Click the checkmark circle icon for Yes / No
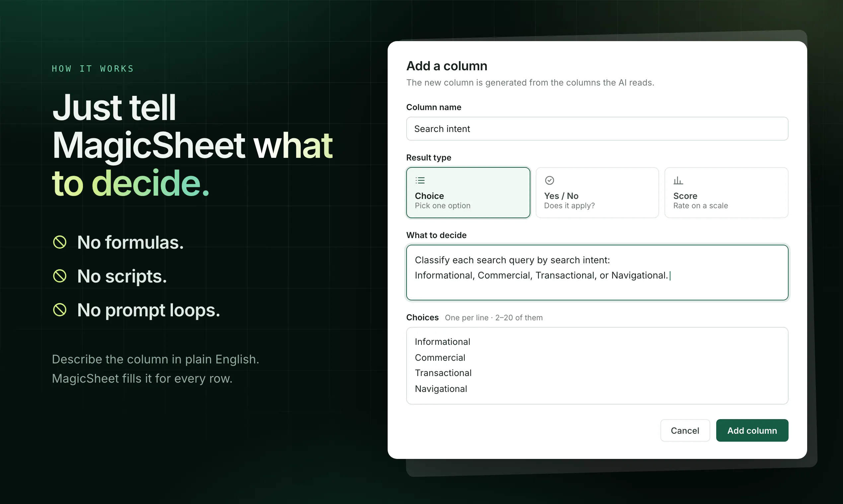Screen dimensions: 843x504 tap(550, 180)
